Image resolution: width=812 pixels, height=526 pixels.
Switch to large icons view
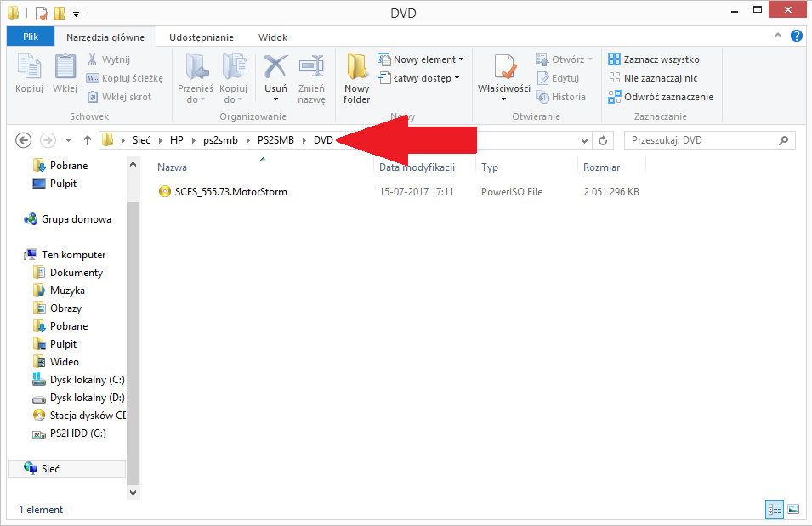[793, 510]
